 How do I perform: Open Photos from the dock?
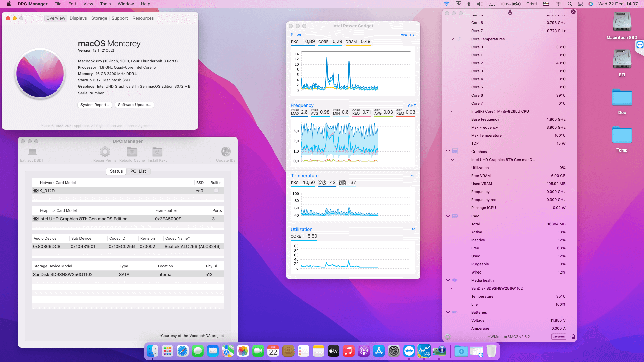click(x=243, y=351)
